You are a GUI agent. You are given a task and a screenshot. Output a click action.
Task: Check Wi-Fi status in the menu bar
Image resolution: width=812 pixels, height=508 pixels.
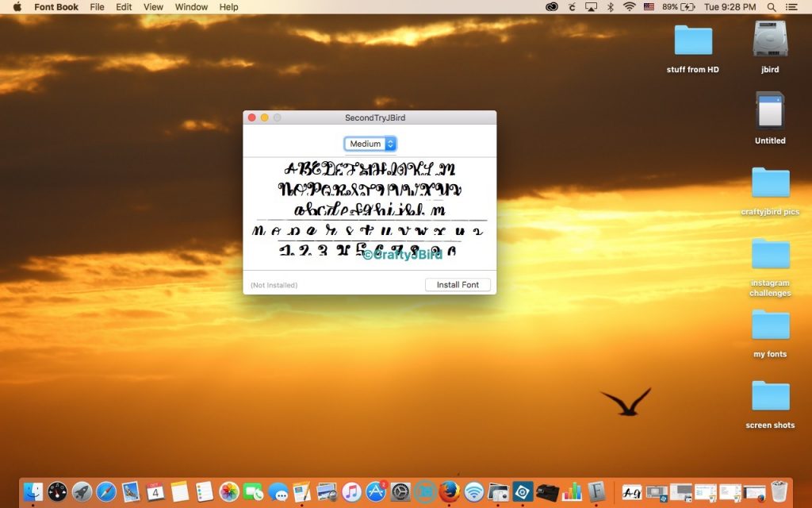[x=629, y=7]
